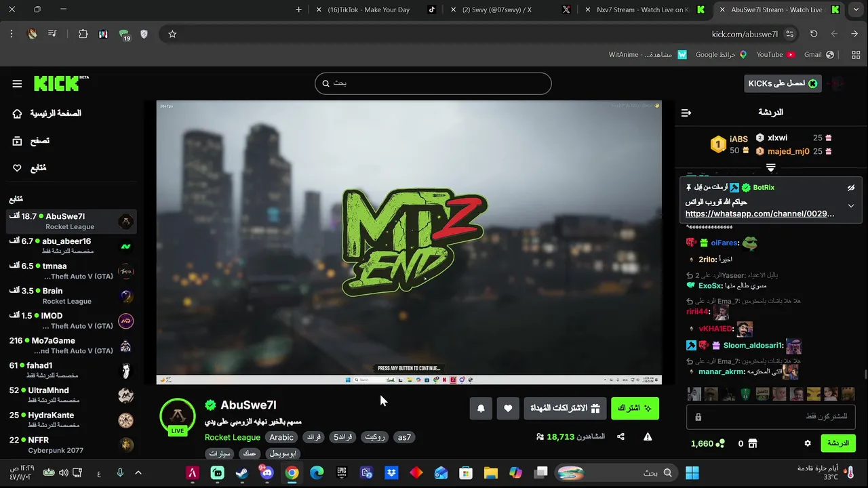Screen dimensions: 868x488
Task: Switch to the Nxv7 Stream tab
Action: pos(643,9)
